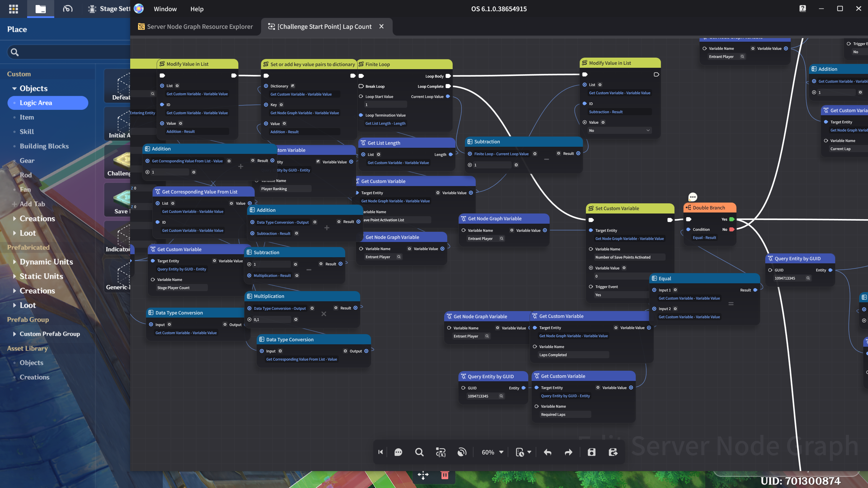The height and width of the screenshot is (488, 868).
Task: Click the undo arrow
Action: coord(548,452)
